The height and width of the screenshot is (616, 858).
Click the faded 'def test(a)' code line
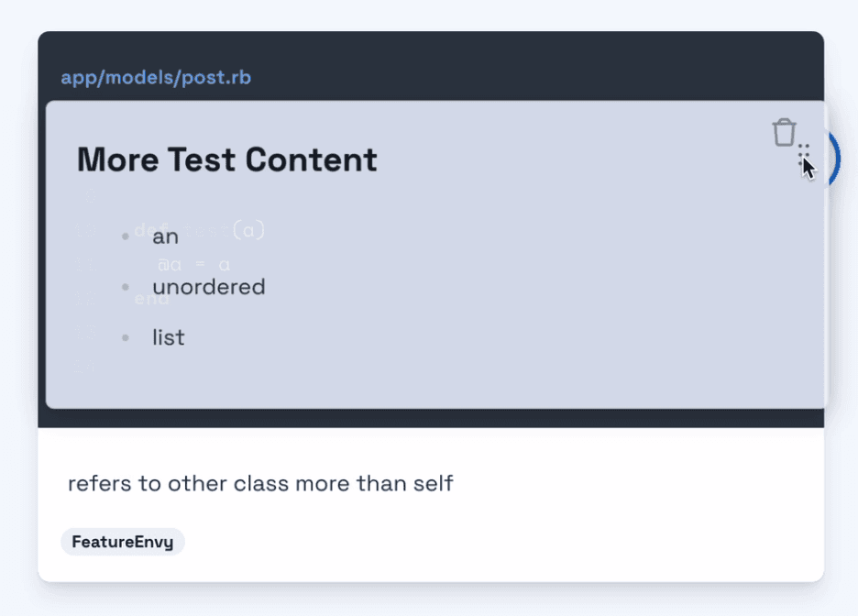tap(200, 230)
